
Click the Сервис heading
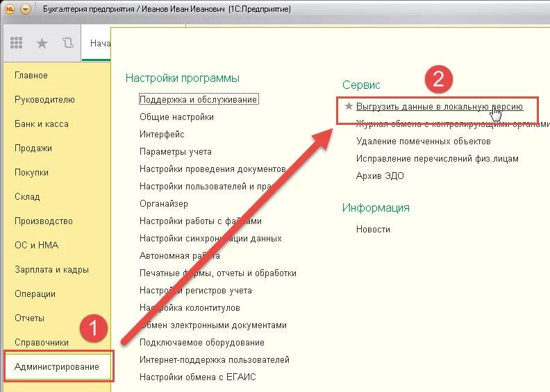tap(361, 85)
